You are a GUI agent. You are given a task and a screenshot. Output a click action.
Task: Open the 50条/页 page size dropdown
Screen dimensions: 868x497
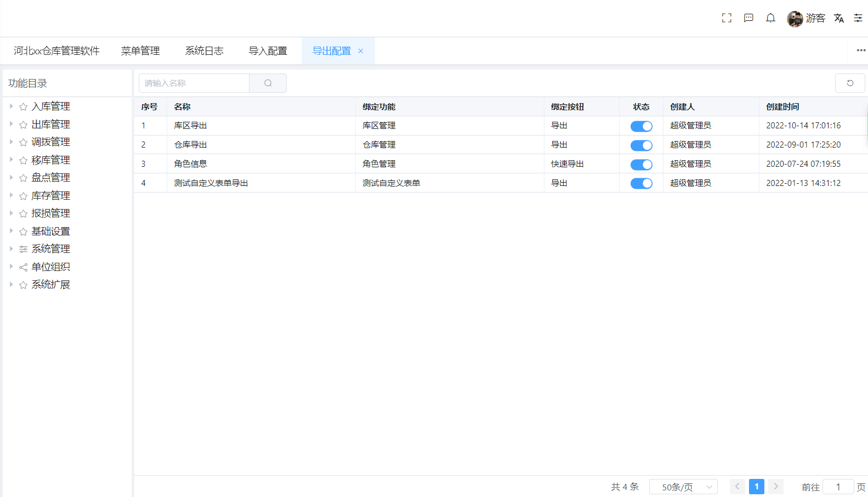tap(683, 487)
